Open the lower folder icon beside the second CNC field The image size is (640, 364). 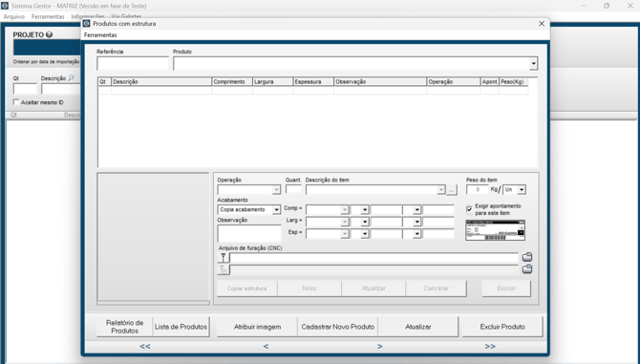[x=527, y=268]
